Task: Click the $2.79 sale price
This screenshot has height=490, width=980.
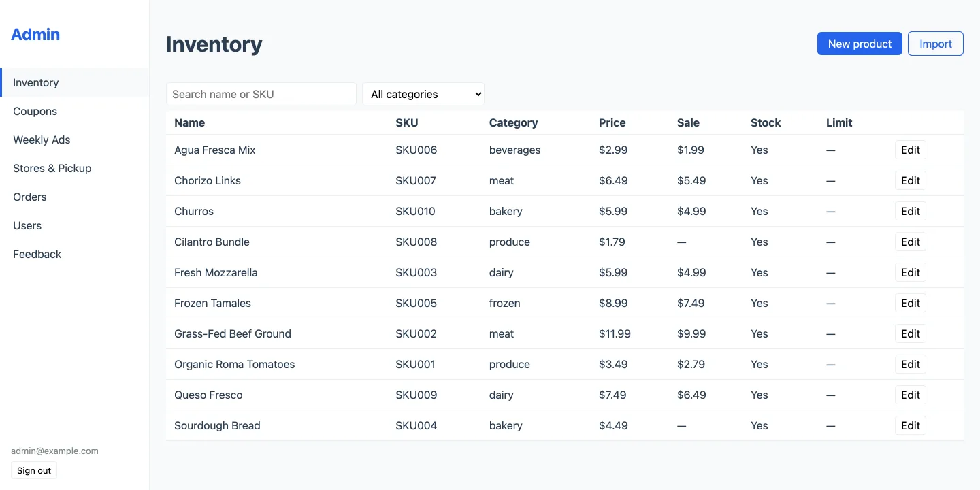Action: tap(691, 364)
